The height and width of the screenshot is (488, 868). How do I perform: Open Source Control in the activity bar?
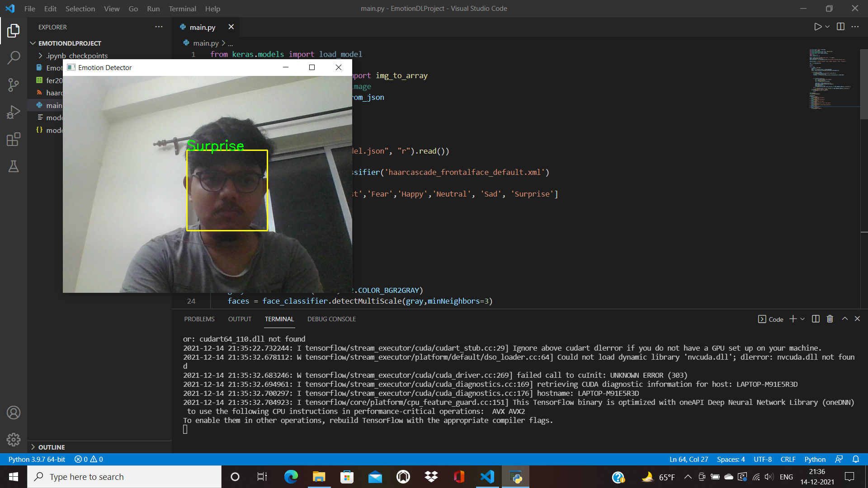14,84
